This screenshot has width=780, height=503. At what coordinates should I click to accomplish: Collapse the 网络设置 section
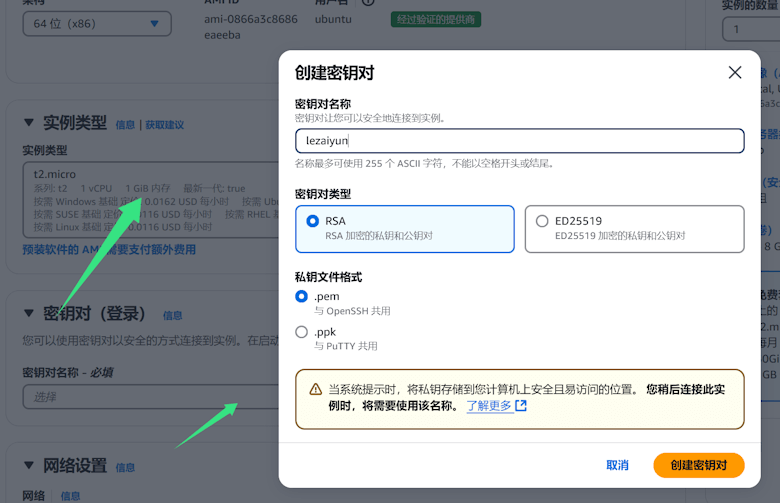[29, 466]
